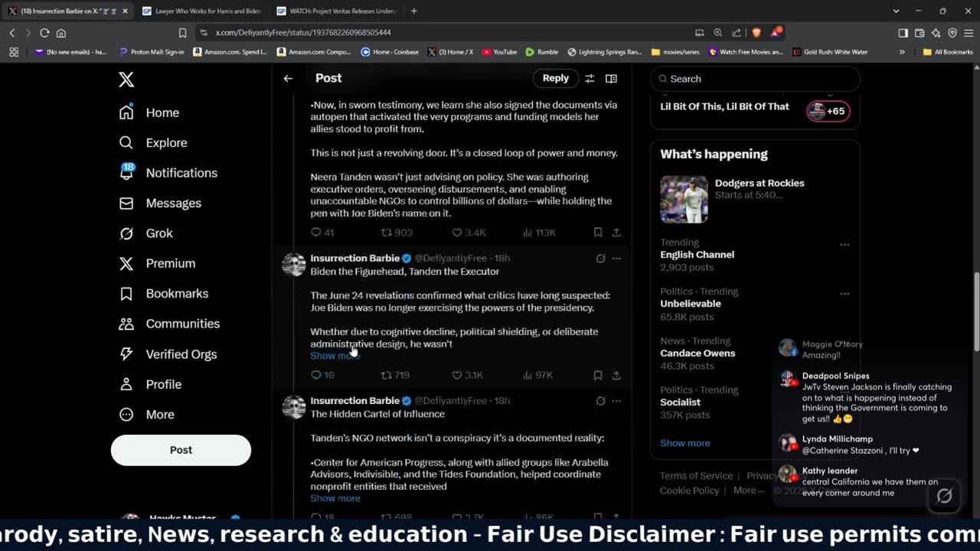Viewport: 980px width, 551px height.
Task: Reload the page in the browser toolbar
Action: (x=44, y=33)
